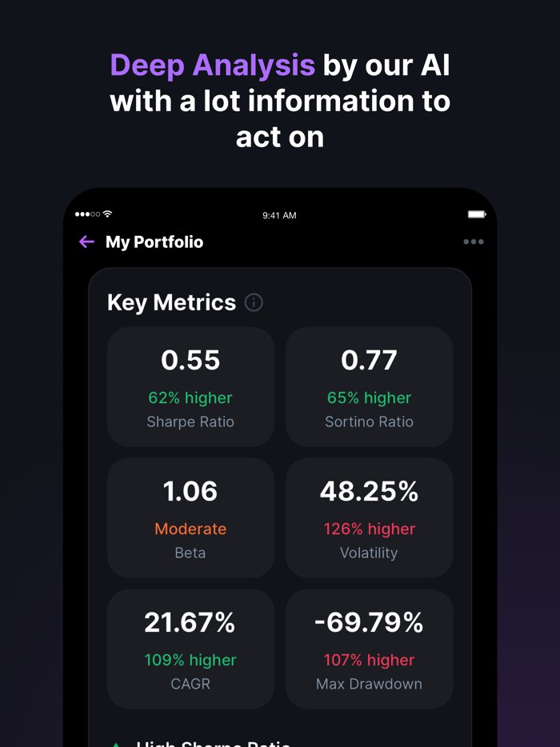This screenshot has height=747, width=560.
Task: Tap the 62% higher label under Sharpe Ratio
Action: click(x=190, y=397)
